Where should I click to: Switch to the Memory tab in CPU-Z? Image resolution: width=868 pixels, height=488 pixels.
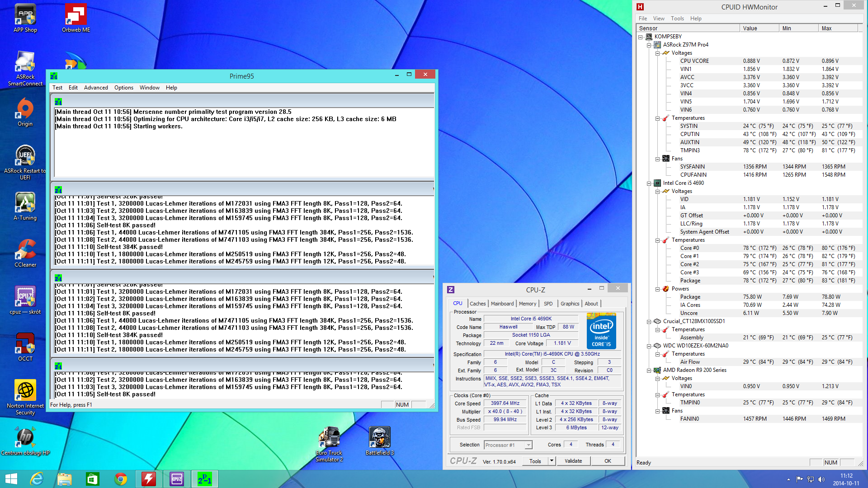[x=527, y=304]
